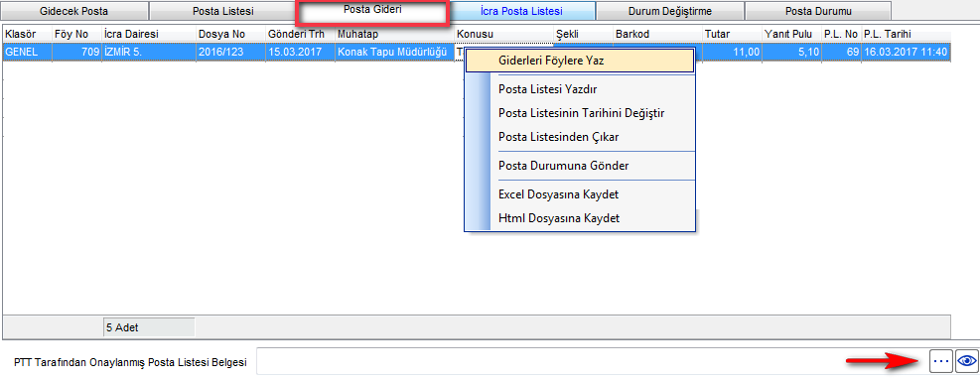Screen dimensions: 980x380
Task: Open the İcra Posta Listesi tab
Action: [x=521, y=11]
